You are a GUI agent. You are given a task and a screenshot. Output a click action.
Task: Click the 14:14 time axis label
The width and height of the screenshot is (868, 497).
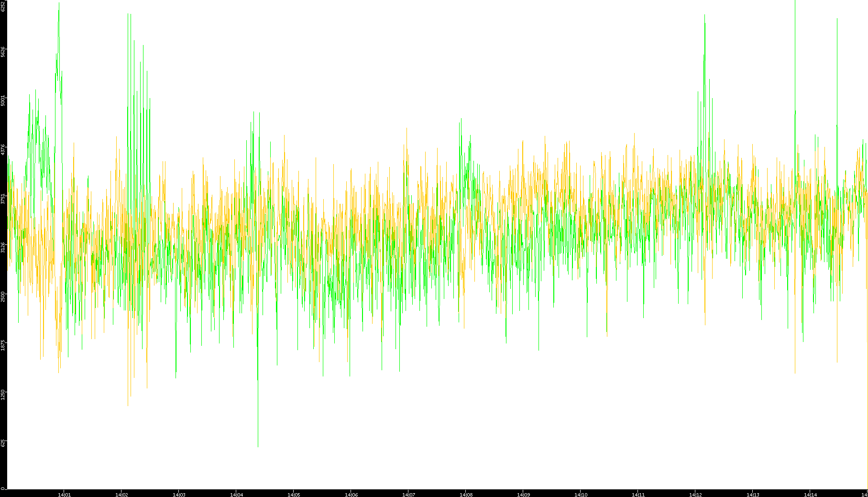click(810, 495)
